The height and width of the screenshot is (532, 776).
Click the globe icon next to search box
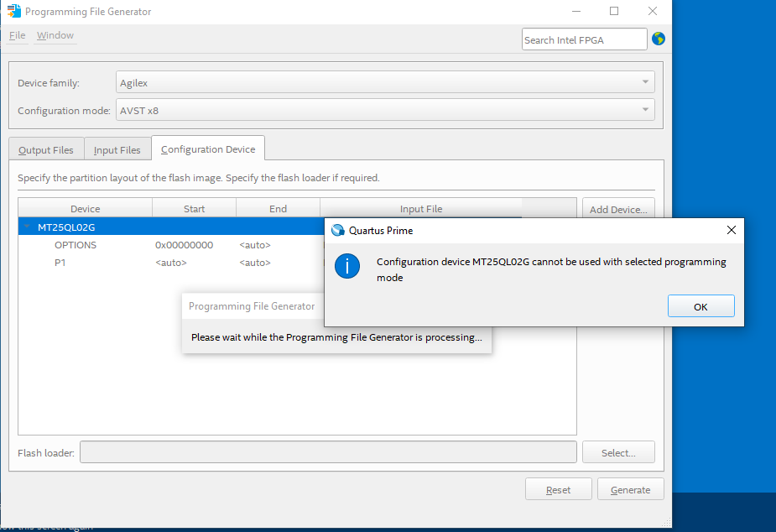(x=659, y=39)
